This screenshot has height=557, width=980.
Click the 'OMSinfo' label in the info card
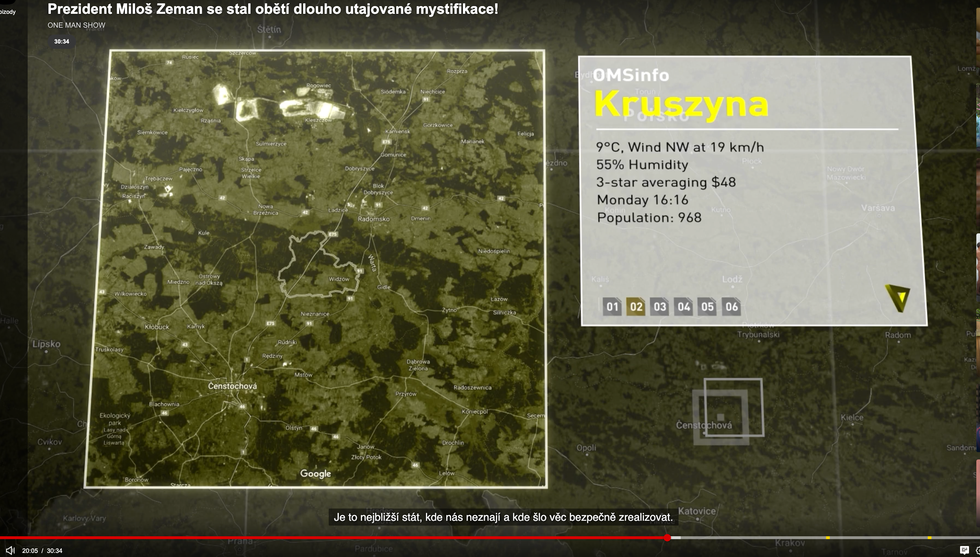point(631,75)
